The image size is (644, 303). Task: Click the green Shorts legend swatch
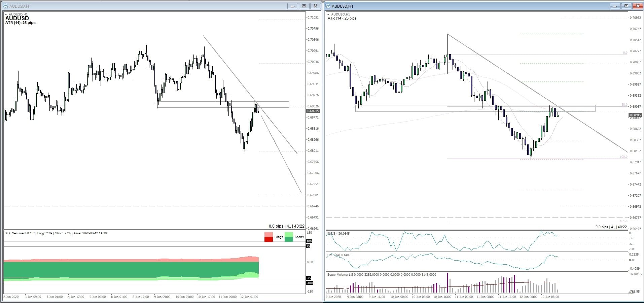pos(289,237)
